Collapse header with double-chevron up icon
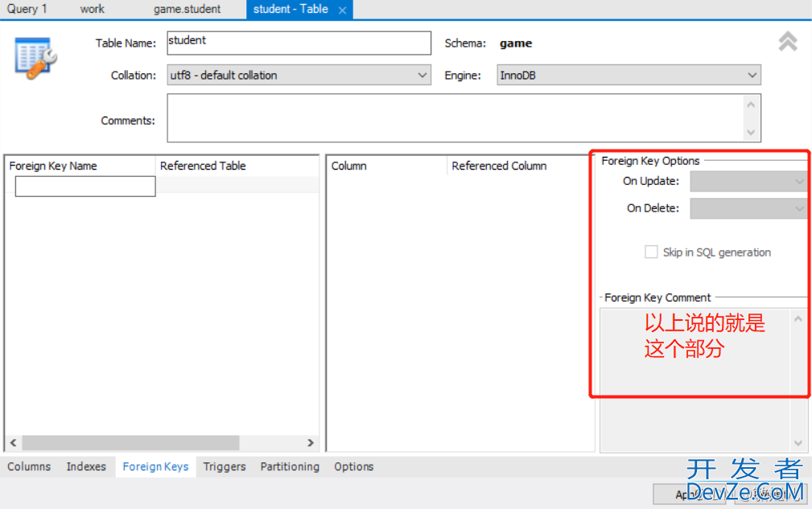The height and width of the screenshot is (509, 812). click(788, 41)
